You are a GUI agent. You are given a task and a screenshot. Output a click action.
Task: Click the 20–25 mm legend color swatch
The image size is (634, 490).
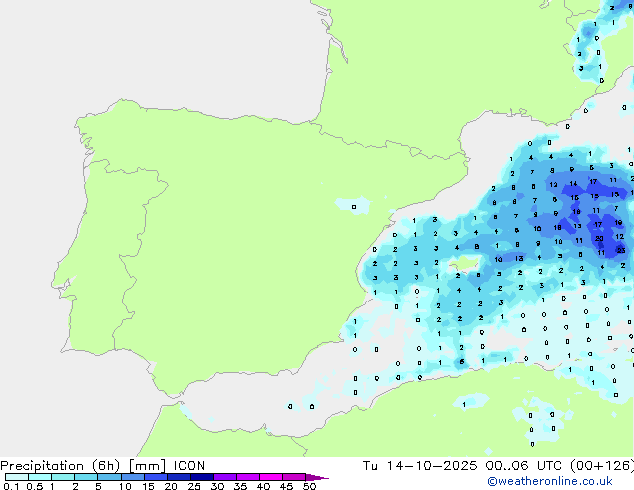coord(179,477)
